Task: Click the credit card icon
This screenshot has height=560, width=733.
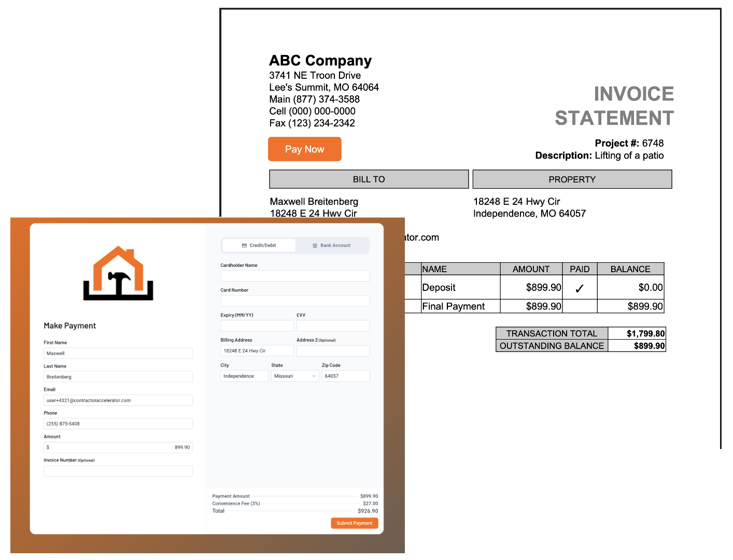Action: (244, 245)
